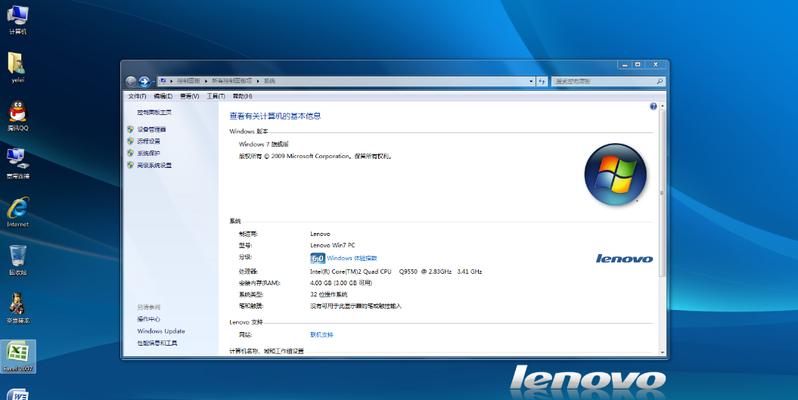Image resolution: width=798 pixels, height=400 pixels.
Task: Select the 所有控制面板项 breadcrumb segment
Action: 232,81
